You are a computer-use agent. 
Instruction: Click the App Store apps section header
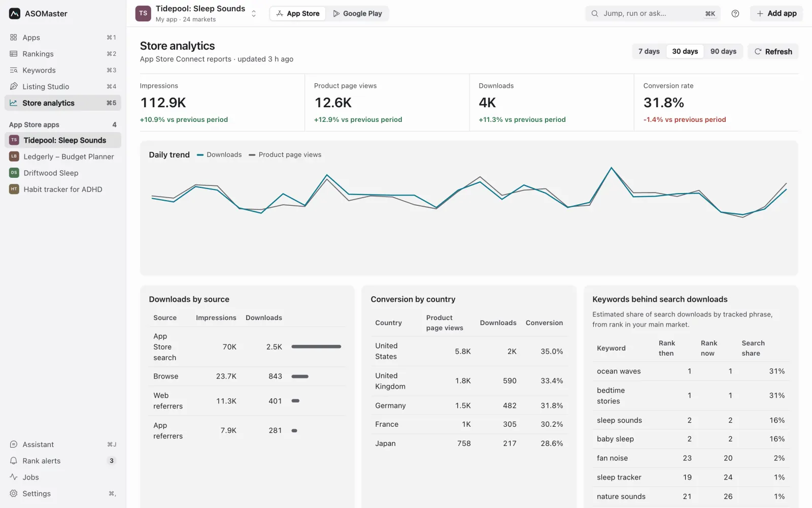[63, 124]
